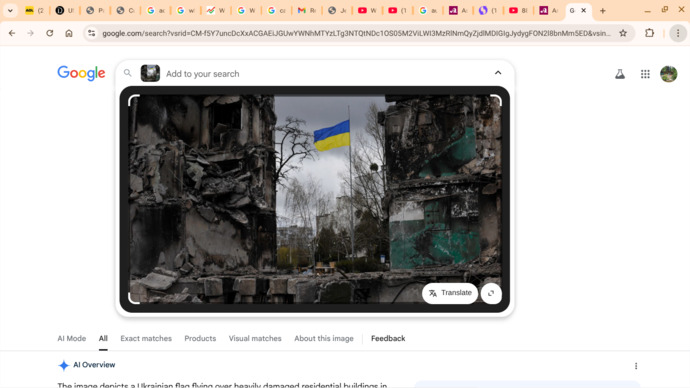This screenshot has width=690, height=388.
Task: Switch to AI Mode
Action: pos(72,338)
